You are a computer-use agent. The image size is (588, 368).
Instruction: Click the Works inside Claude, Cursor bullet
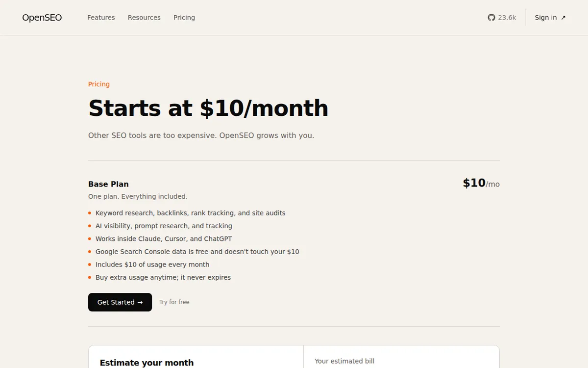point(164,238)
